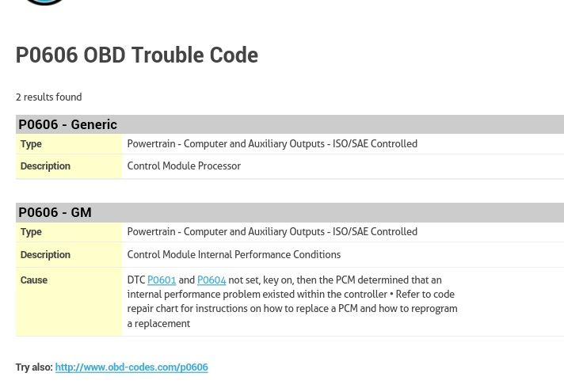This screenshot has width=564, height=392.
Task: Click the Powertrain type text under Generic
Action: (272, 144)
